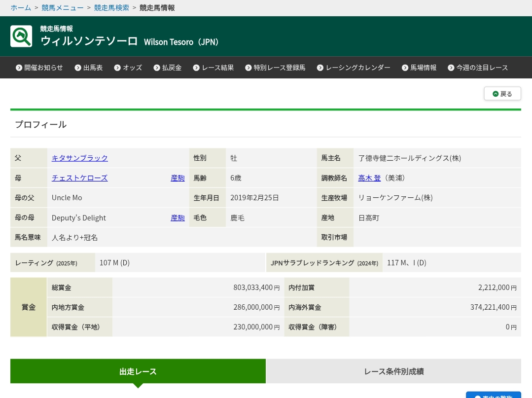Open sire link キタサンブラック
Image resolution: width=532 pixels, height=398 pixels.
tap(80, 158)
